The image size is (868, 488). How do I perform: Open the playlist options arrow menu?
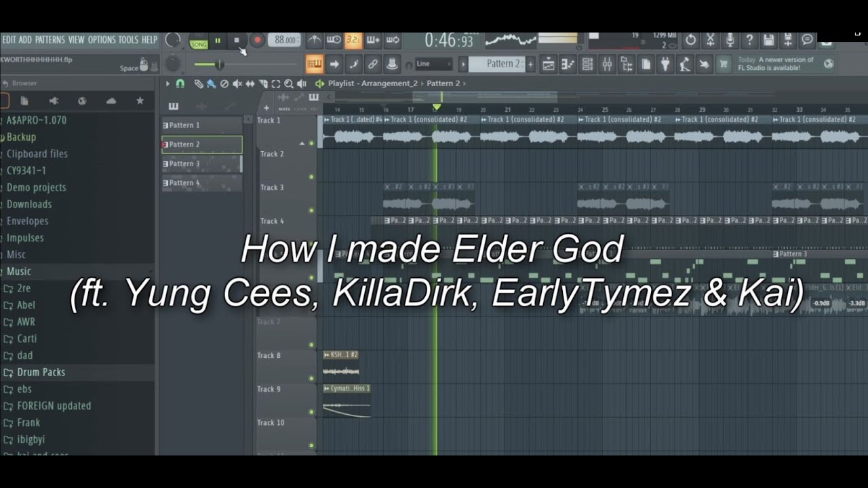click(168, 83)
